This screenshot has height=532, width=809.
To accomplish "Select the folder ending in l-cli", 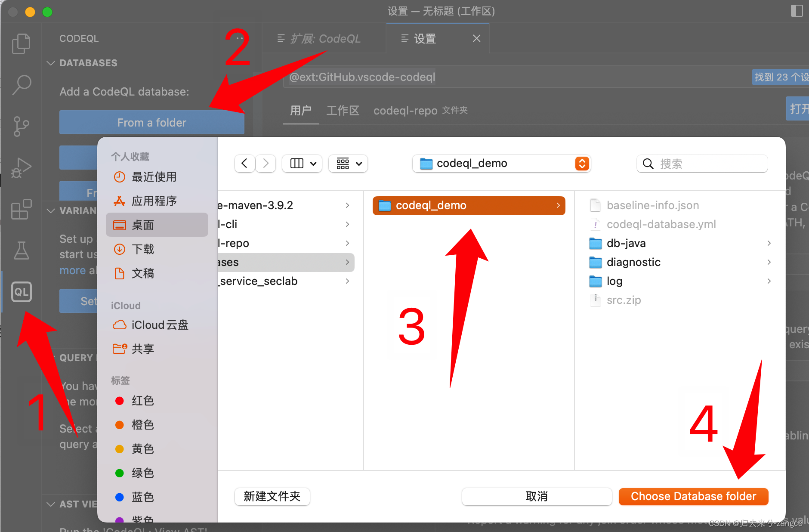I will click(x=286, y=224).
